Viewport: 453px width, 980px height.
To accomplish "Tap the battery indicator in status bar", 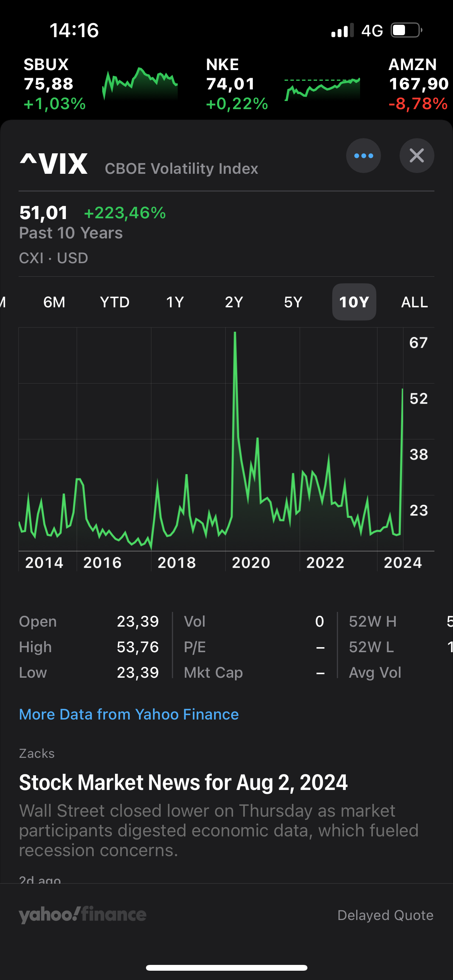I will click(406, 30).
